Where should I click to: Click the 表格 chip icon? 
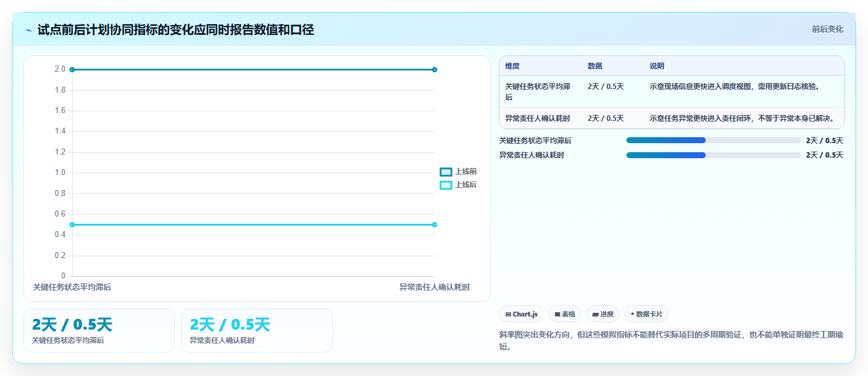pyautogui.click(x=557, y=314)
